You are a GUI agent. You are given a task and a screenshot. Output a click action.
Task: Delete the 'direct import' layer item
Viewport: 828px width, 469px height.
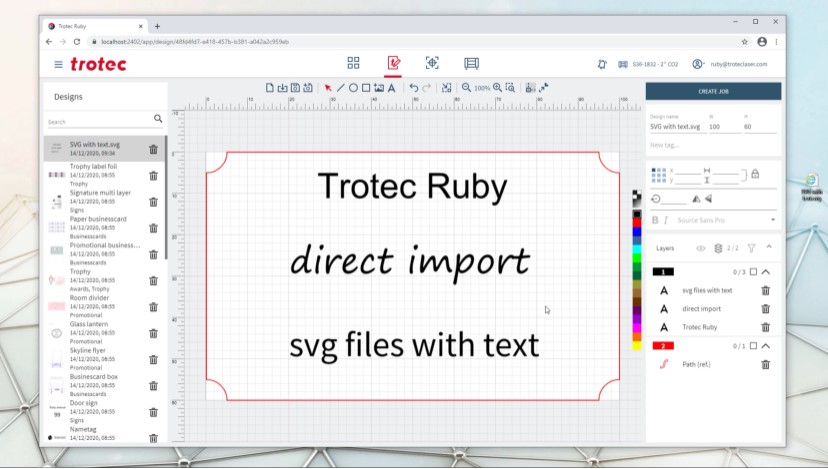(765, 309)
